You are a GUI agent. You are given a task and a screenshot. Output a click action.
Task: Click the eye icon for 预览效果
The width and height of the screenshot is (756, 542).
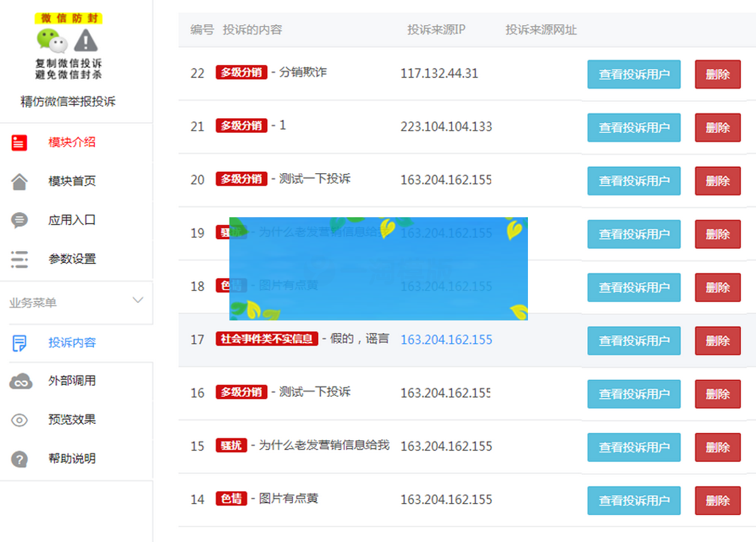18,420
